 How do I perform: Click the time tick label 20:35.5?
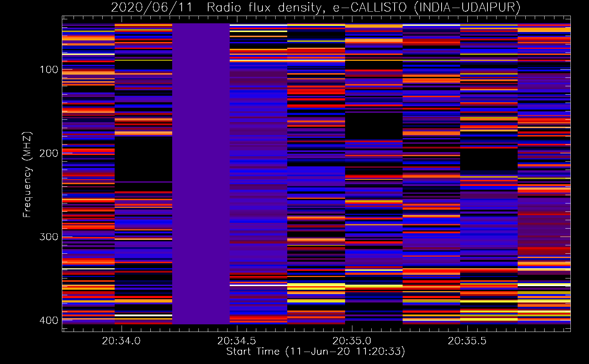(467, 341)
